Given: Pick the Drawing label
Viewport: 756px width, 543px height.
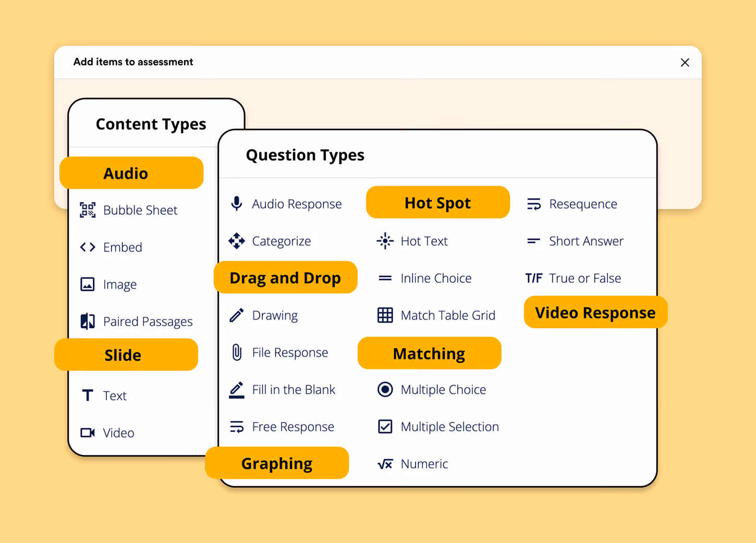Looking at the screenshot, I should click(275, 315).
